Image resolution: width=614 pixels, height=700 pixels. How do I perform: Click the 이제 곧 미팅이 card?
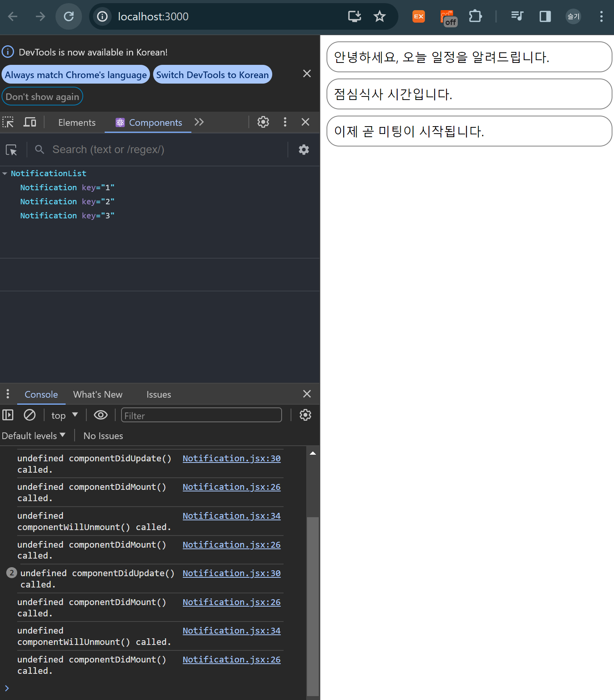469,131
